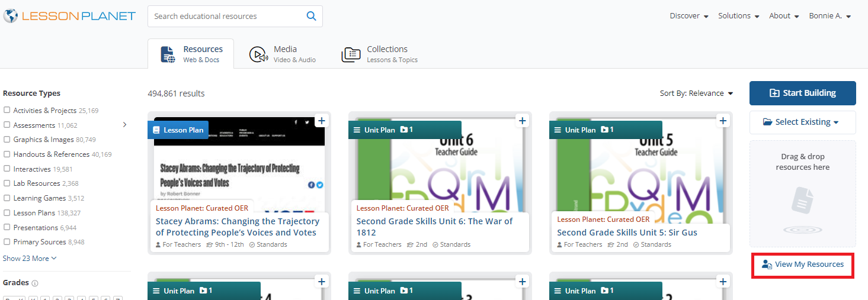The height and width of the screenshot is (300, 868).
Task: Open Stacey Abrams Changing the Trajectory title link
Action: pos(238,227)
